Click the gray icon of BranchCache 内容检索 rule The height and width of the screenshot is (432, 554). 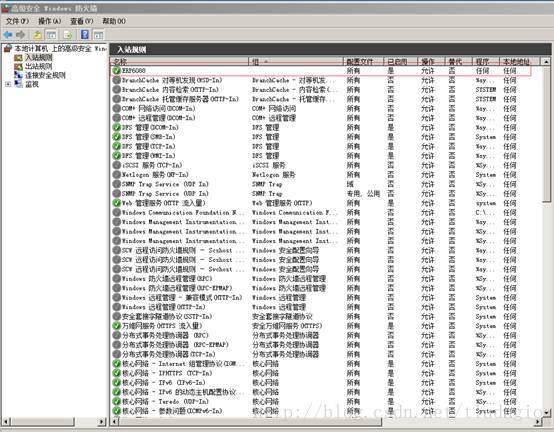click(x=117, y=90)
